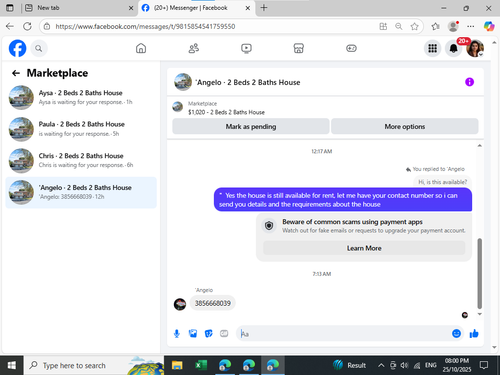This screenshot has height=375, width=500.
Task: Go to Facebook Home icon
Action: (x=141, y=48)
